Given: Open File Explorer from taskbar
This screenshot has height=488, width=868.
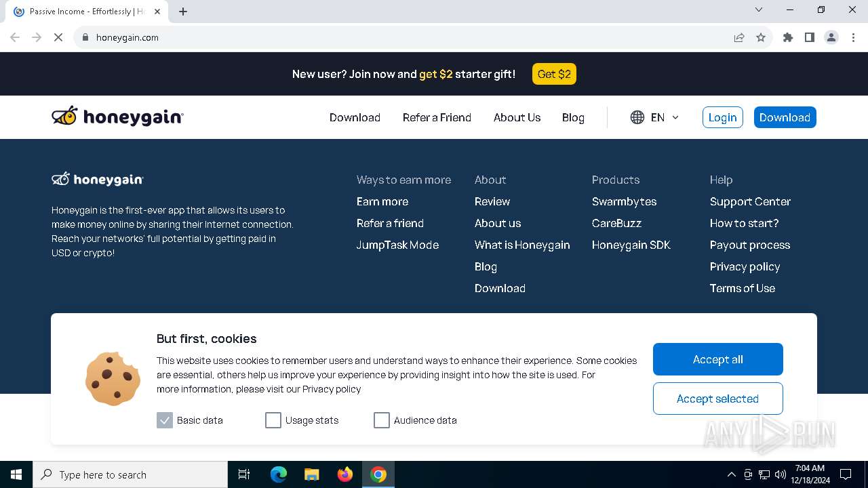Looking at the screenshot, I should 312,474.
